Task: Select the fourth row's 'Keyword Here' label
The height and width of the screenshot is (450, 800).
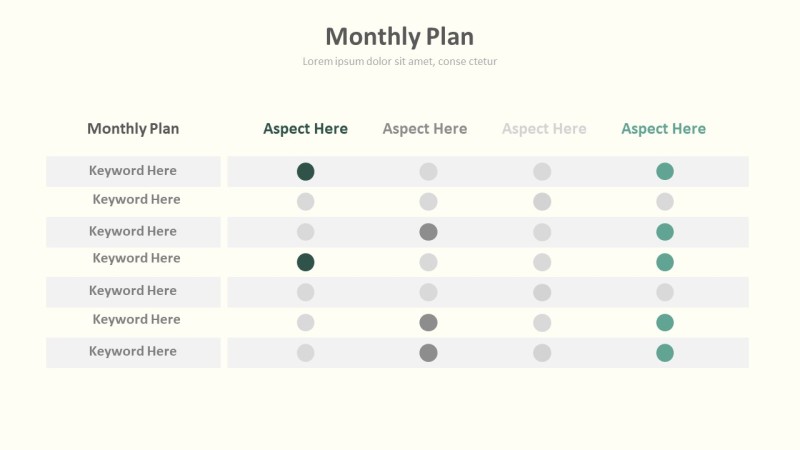Action: tap(137, 258)
